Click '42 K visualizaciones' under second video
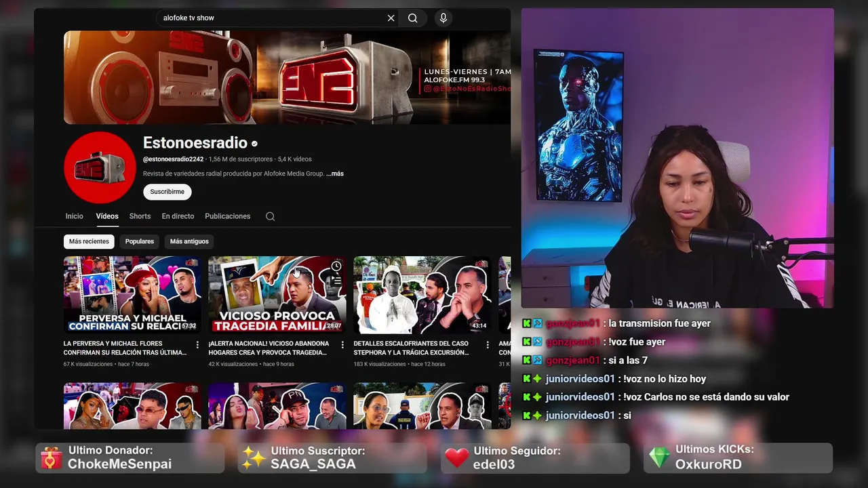This screenshot has width=868, height=488. pyautogui.click(x=233, y=364)
